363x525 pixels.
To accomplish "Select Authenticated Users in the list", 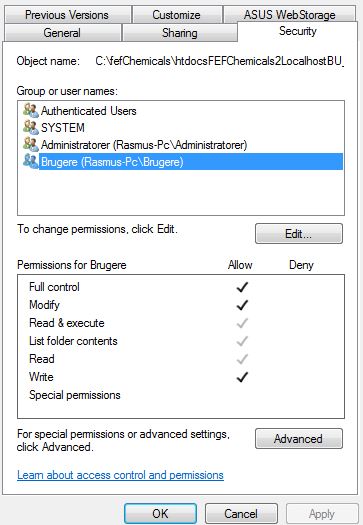I will point(88,111).
